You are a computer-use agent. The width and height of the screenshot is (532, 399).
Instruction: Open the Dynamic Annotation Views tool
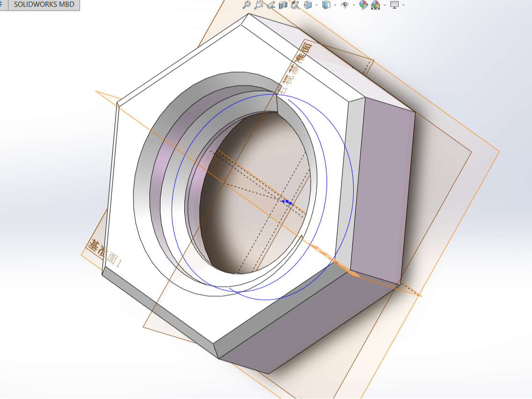pos(295,5)
